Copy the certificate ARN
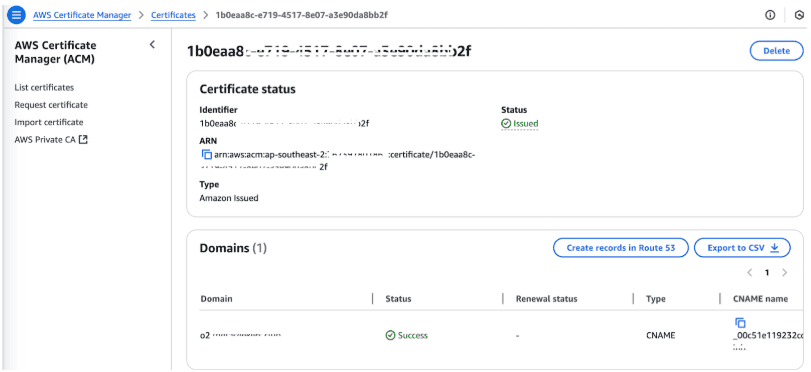Image resolution: width=811 pixels, height=372 pixels. point(207,154)
